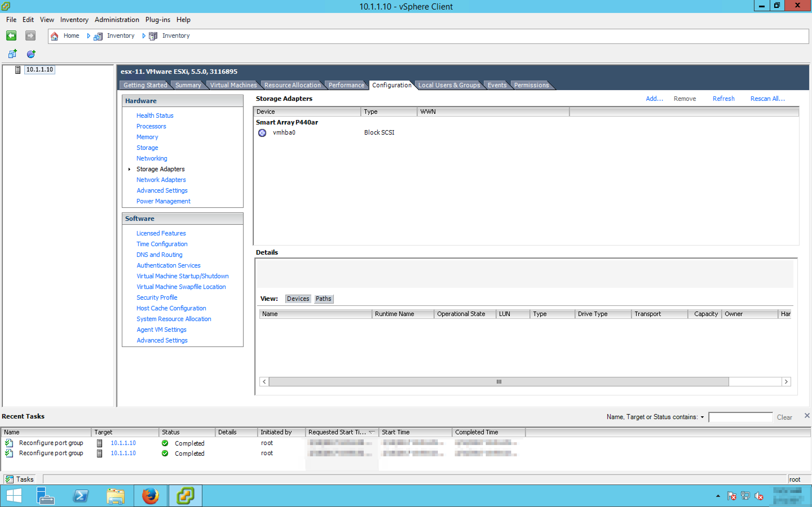This screenshot has width=812, height=507.
Task: Select the vmhba0 storage adapter icon
Action: 262,133
